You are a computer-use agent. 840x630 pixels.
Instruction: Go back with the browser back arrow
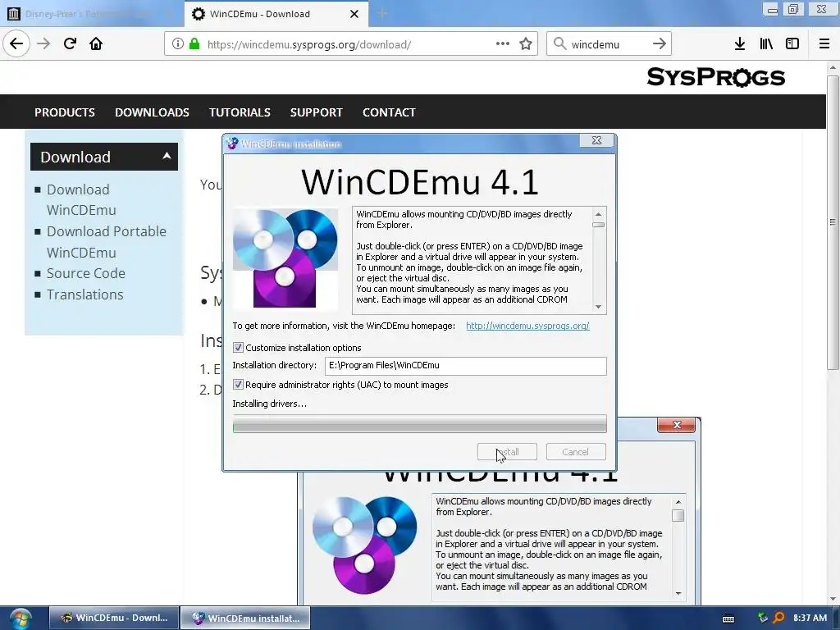[16, 43]
